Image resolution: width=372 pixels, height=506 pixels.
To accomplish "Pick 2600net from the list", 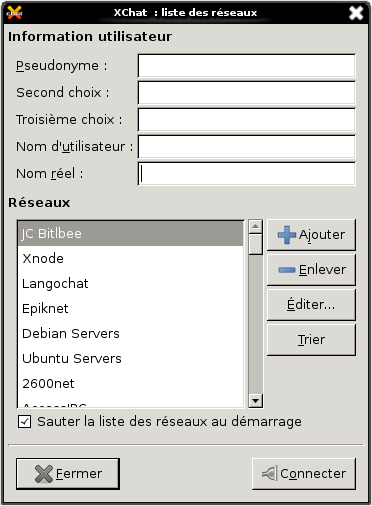I will [131, 384].
